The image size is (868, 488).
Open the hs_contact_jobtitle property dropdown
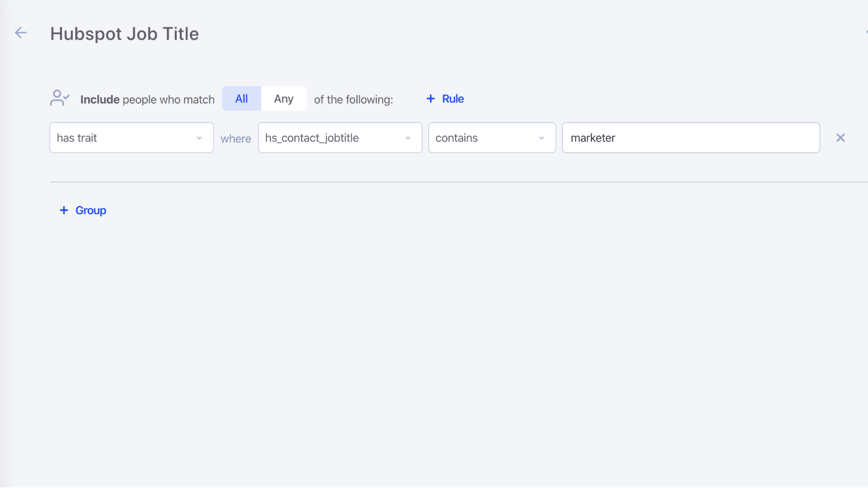click(x=340, y=138)
